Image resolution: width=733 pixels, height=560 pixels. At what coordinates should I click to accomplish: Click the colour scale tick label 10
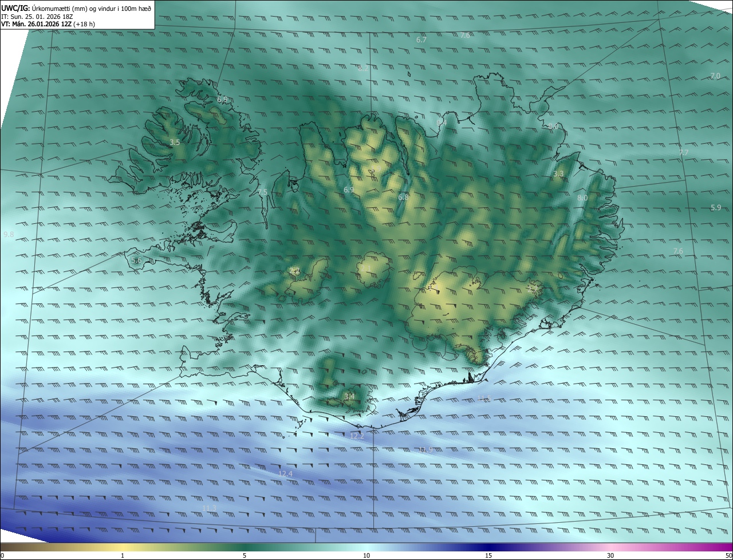[x=366, y=555]
